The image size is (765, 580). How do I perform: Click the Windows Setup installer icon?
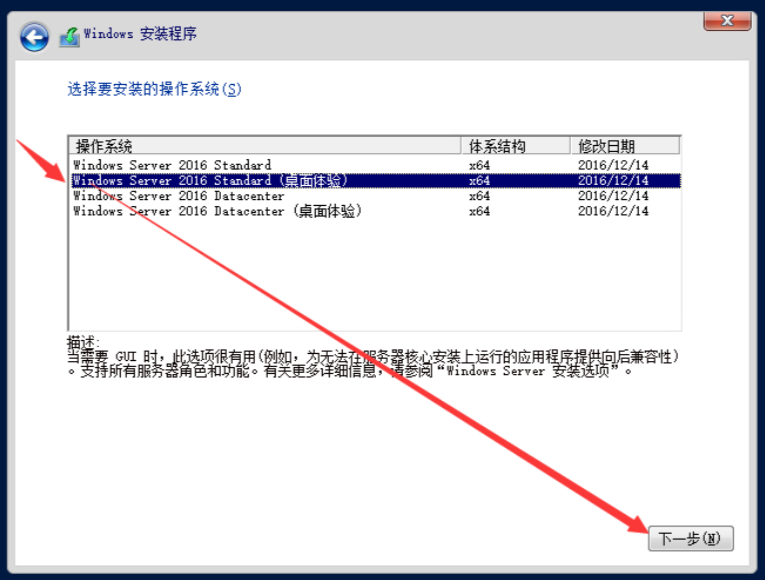[x=70, y=37]
